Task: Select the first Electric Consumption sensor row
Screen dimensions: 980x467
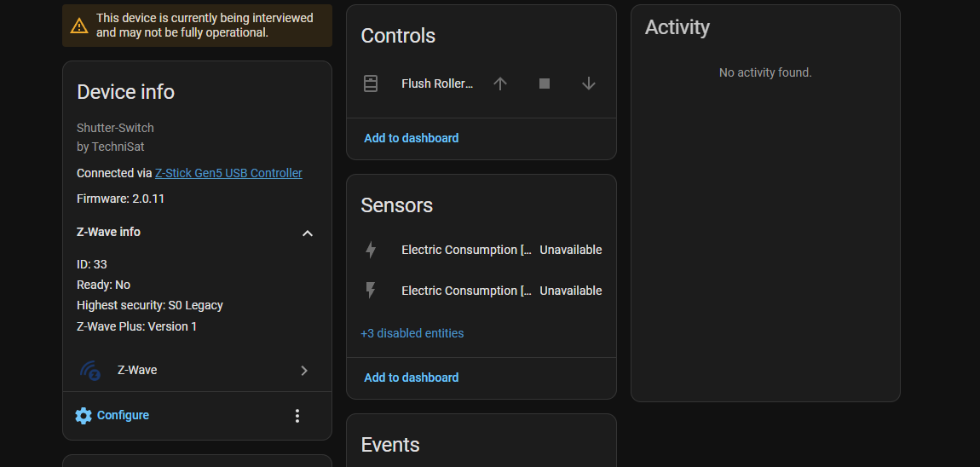Action: click(x=466, y=250)
